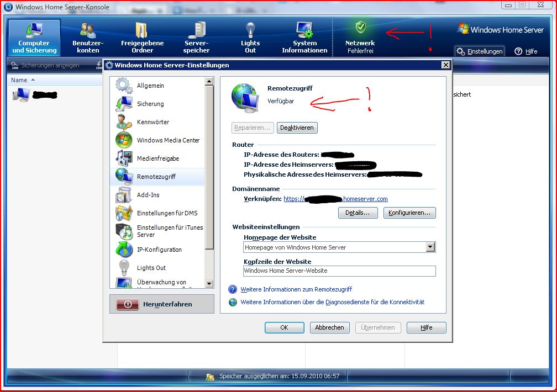Click the Verfügbar status text
Viewport: 557px width, 392px height.
[x=281, y=101]
